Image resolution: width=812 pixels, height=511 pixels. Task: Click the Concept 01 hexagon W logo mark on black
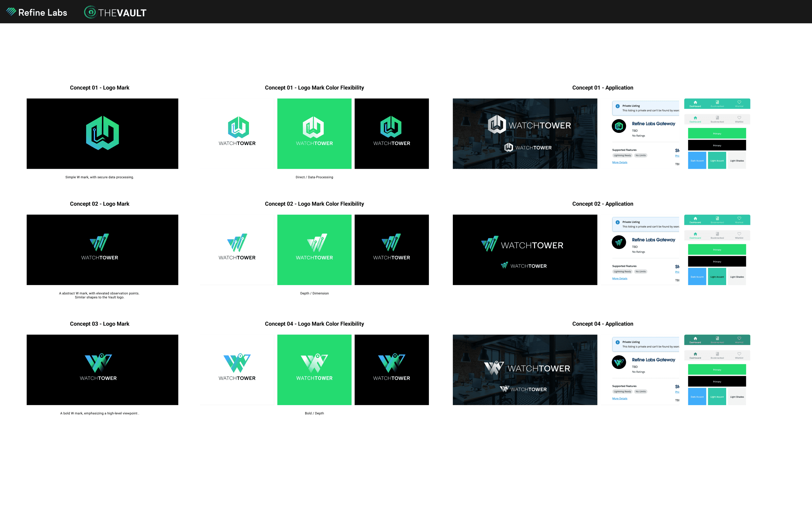click(102, 133)
